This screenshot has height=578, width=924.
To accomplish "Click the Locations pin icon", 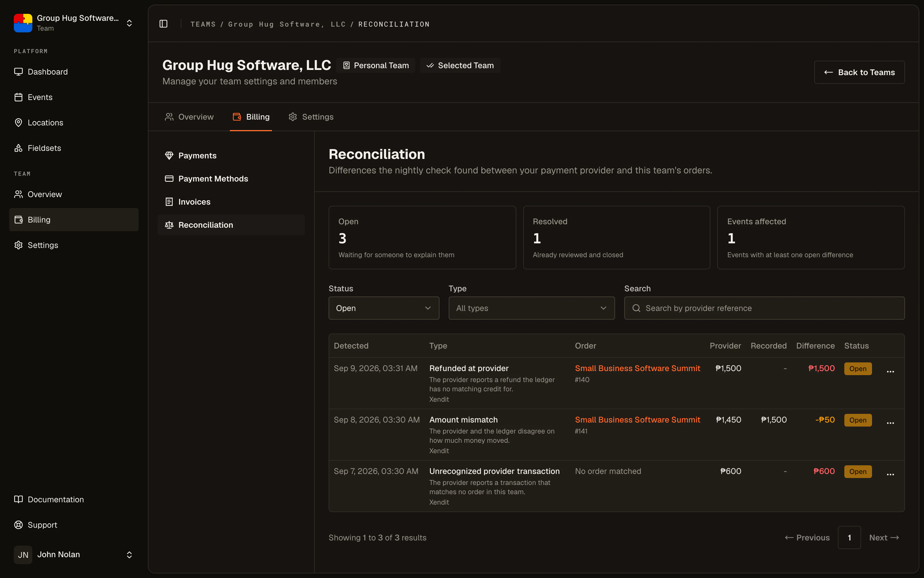I will (18, 123).
